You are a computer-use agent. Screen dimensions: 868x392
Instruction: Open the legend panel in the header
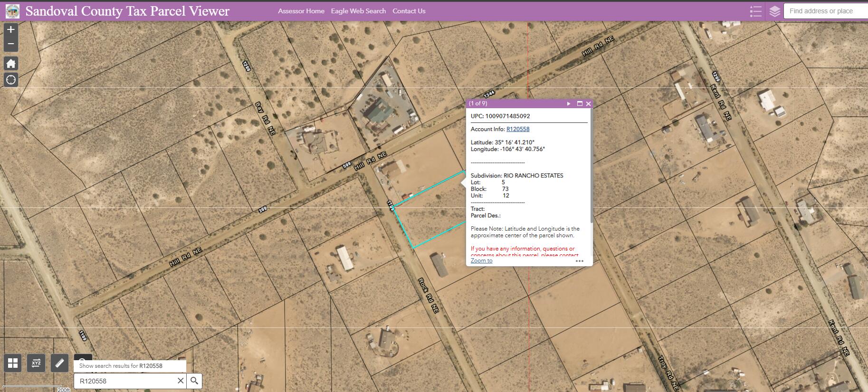pyautogui.click(x=755, y=11)
